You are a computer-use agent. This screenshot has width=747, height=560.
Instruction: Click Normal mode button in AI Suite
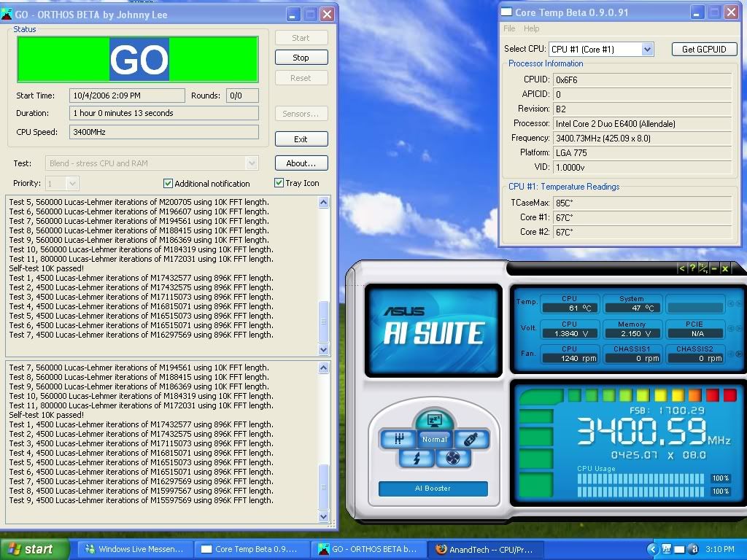point(435,439)
